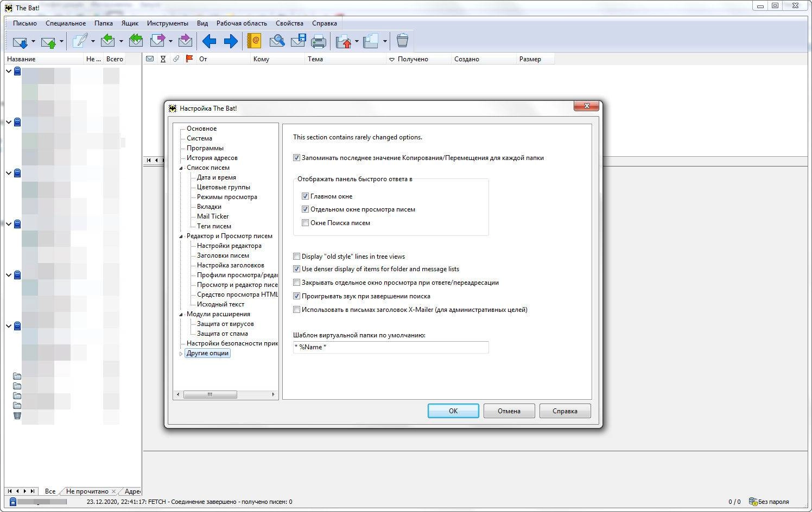Open the Инструменты menu
This screenshot has width=812, height=512.
pyautogui.click(x=168, y=23)
